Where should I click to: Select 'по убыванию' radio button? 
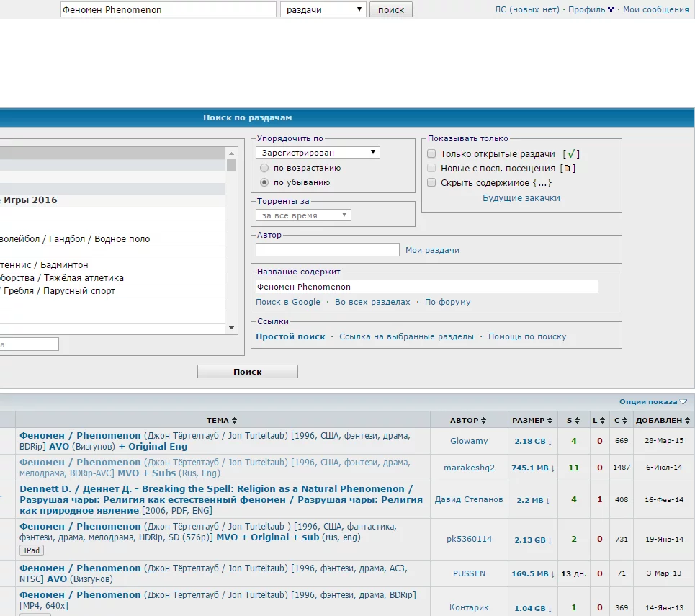click(x=264, y=182)
